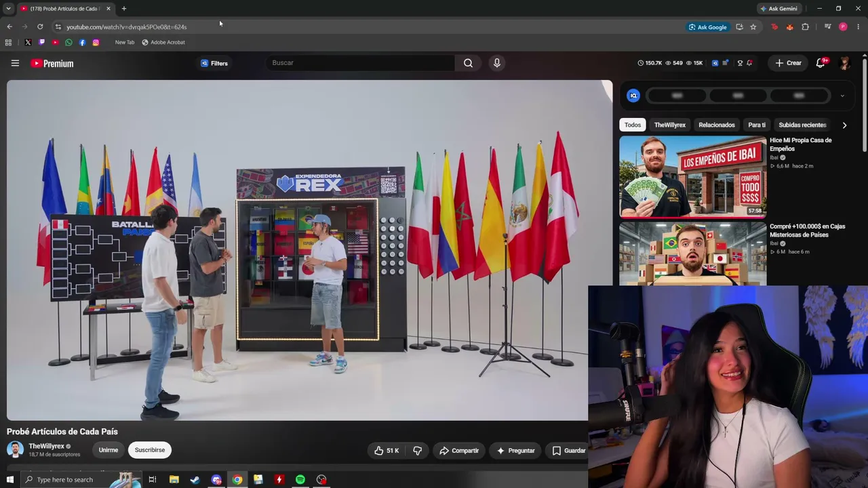Viewport: 868px width, 488px height.
Task: Expand the vidIQ panel chevron
Action: tap(842, 96)
